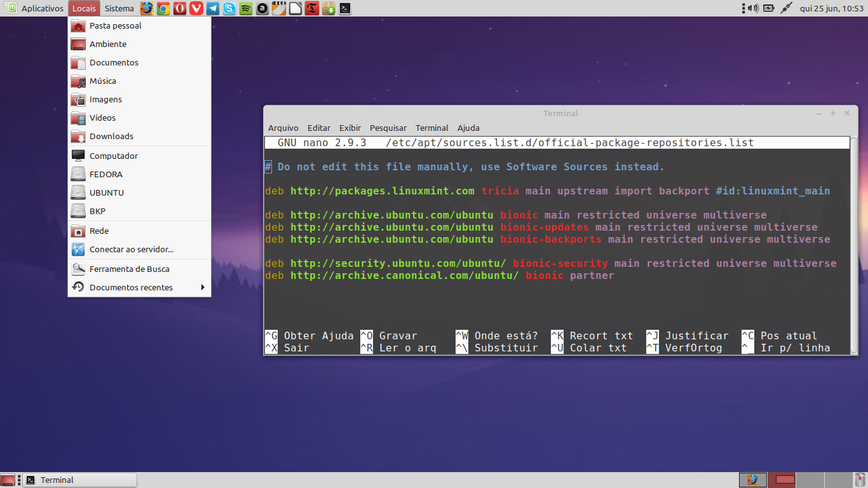This screenshot has width=868, height=488.
Task: Open the volume control icon
Action: coord(753,8)
